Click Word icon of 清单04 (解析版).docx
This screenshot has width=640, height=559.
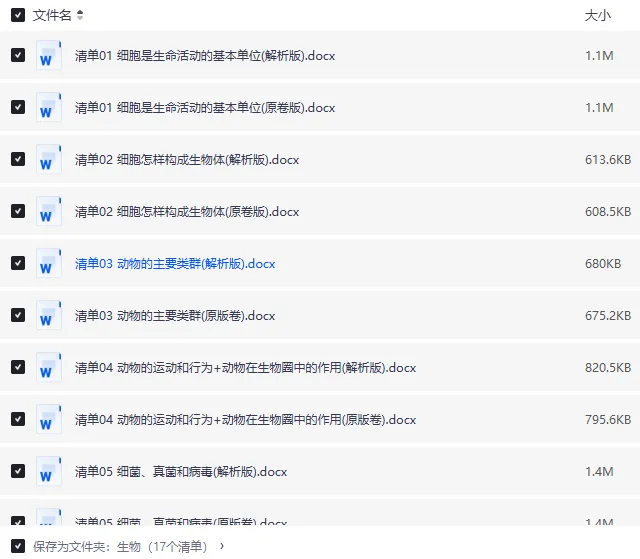click(49, 367)
